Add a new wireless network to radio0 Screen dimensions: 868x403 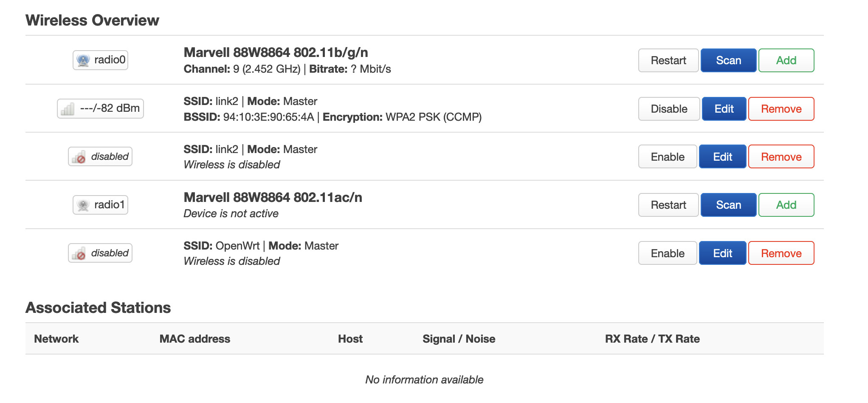(x=786, y=60)
